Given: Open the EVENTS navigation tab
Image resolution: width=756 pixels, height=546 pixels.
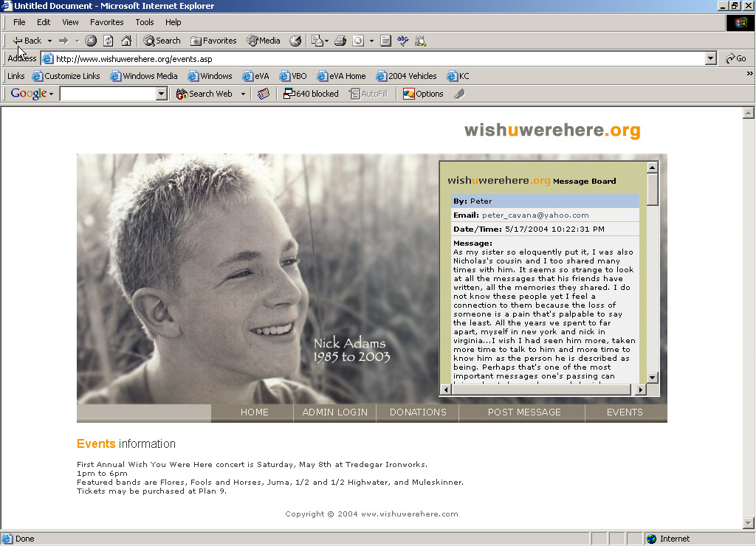Looking at the screenshot, I should coord(625,412).
